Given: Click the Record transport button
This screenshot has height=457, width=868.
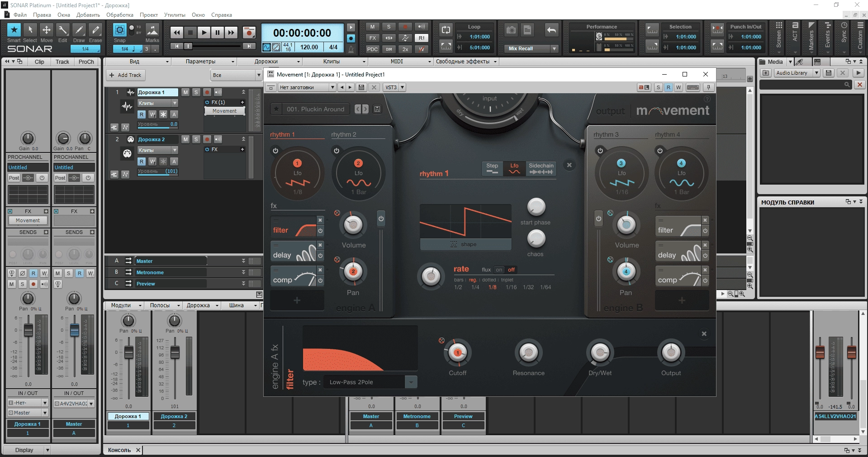Looking at the screenshot, I should coord(249,33).
